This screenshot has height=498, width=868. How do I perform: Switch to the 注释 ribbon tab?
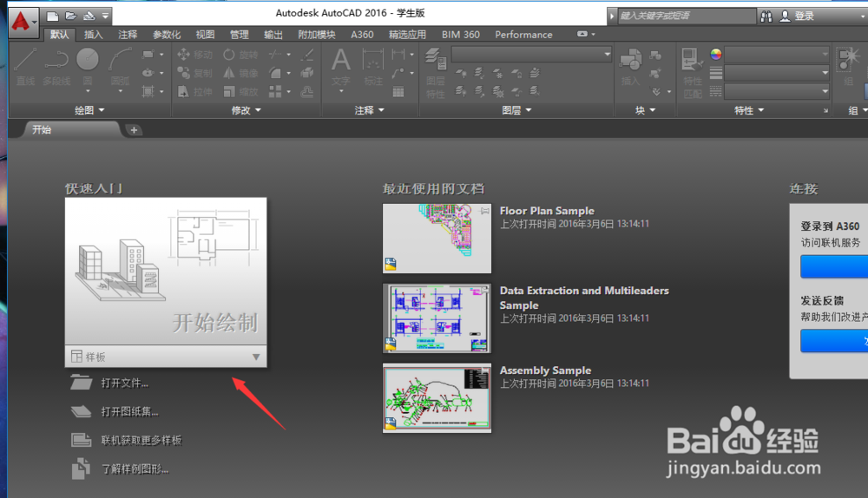pos(128,35)
